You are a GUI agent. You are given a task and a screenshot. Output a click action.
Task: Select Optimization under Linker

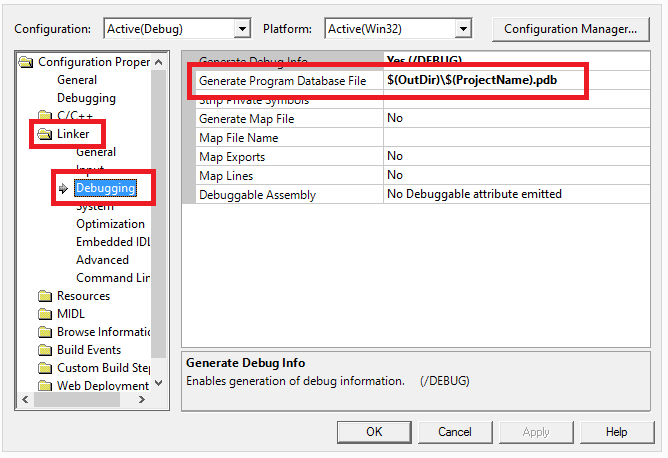point(110,224)
